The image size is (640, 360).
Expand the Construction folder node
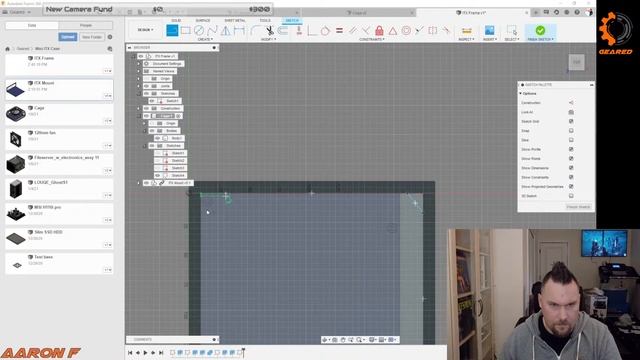tap(138, 109)
